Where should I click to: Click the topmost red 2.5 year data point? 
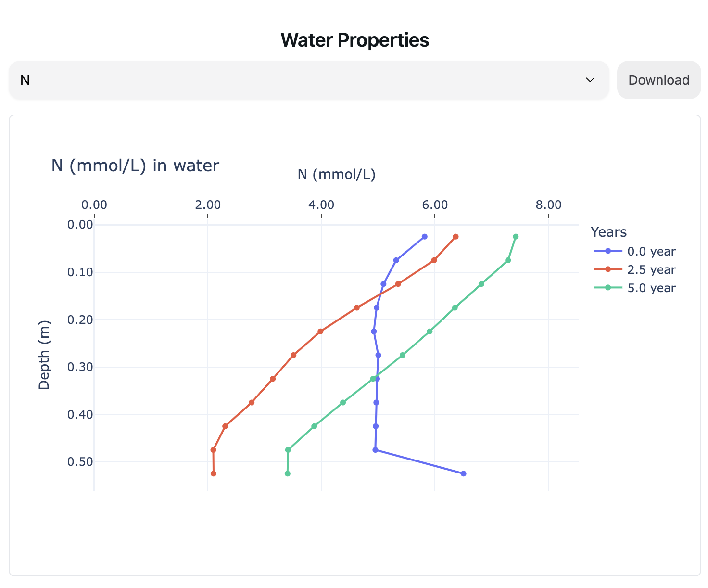pyautogui.click(x=455, y=237)
